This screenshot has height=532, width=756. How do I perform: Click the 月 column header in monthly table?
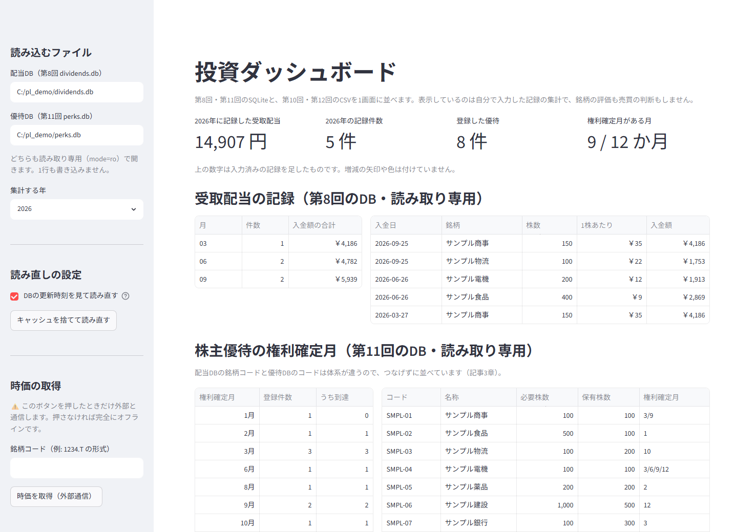[x=219, y=225]
